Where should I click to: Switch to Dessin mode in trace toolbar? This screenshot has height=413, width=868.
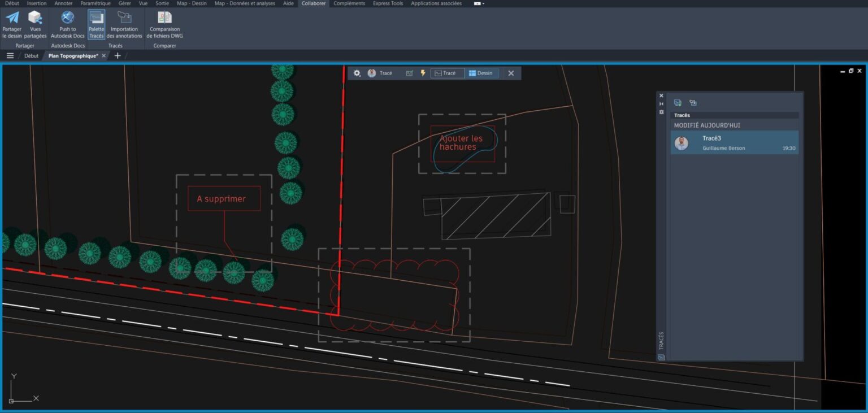coord(481,73)
